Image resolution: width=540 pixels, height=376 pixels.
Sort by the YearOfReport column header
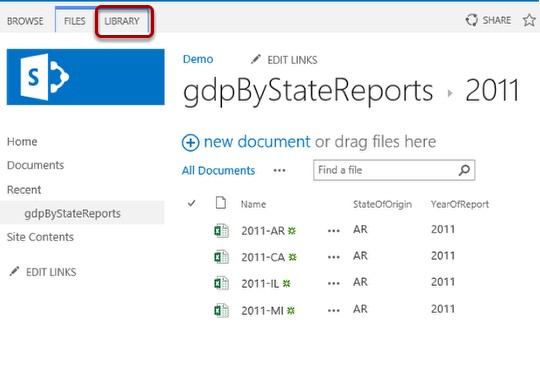coord(460,204)
